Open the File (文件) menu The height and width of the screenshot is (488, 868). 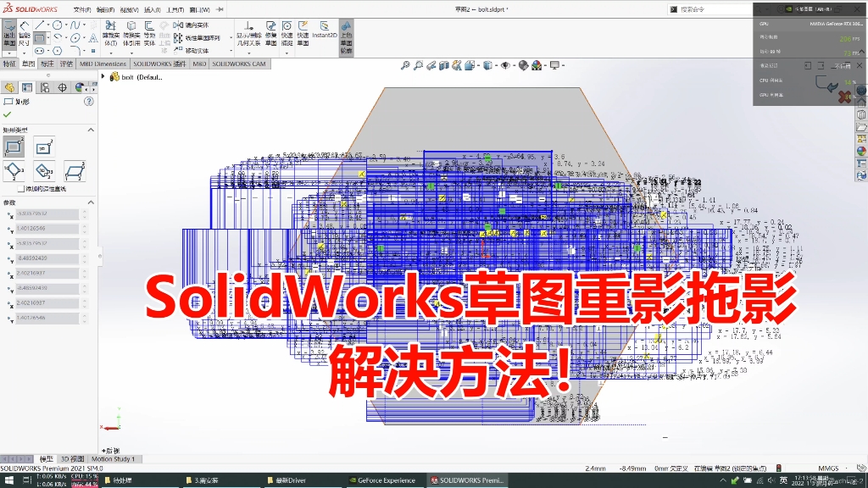tap(82, 9)
